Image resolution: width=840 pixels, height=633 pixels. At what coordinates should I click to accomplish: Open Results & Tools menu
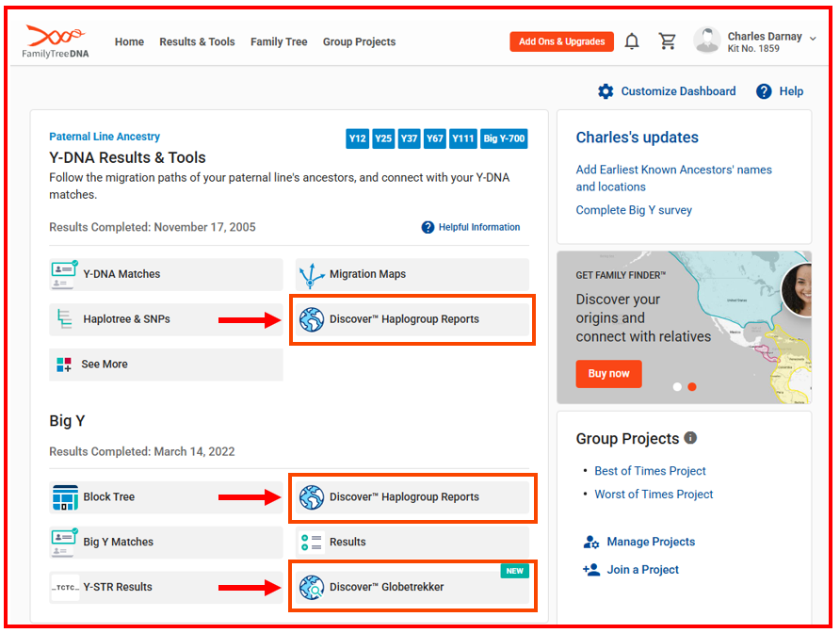(197, 41)
